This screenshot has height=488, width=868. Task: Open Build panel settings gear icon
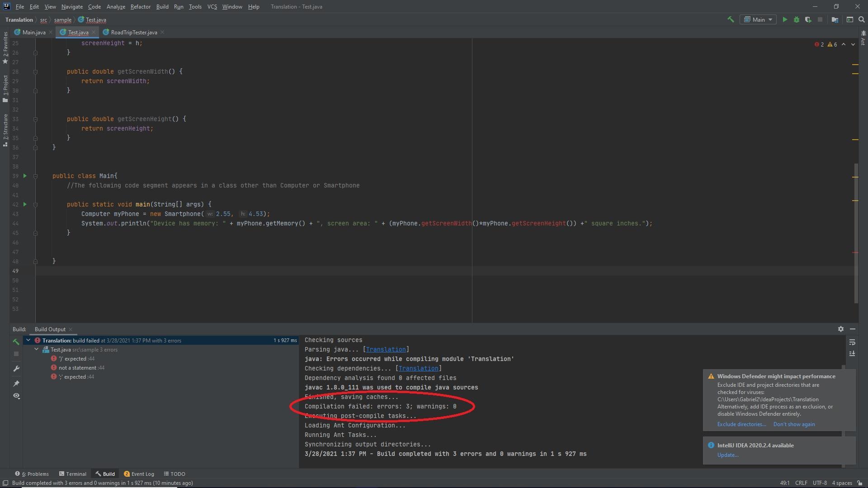coord(841,329)
